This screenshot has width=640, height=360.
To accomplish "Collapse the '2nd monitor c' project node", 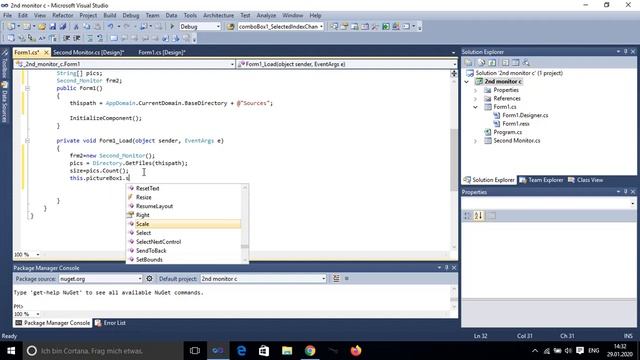I will point(467,82).
